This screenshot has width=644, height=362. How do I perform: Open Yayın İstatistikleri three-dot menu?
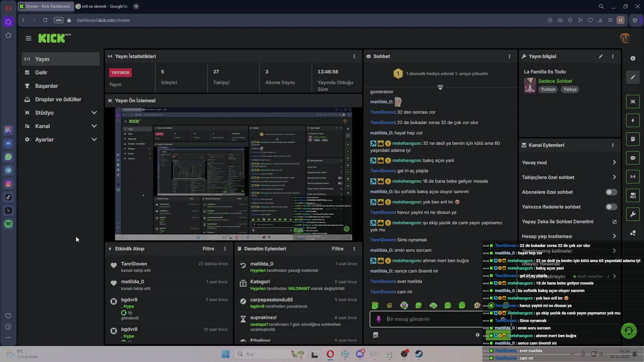[x=354, y=56]
